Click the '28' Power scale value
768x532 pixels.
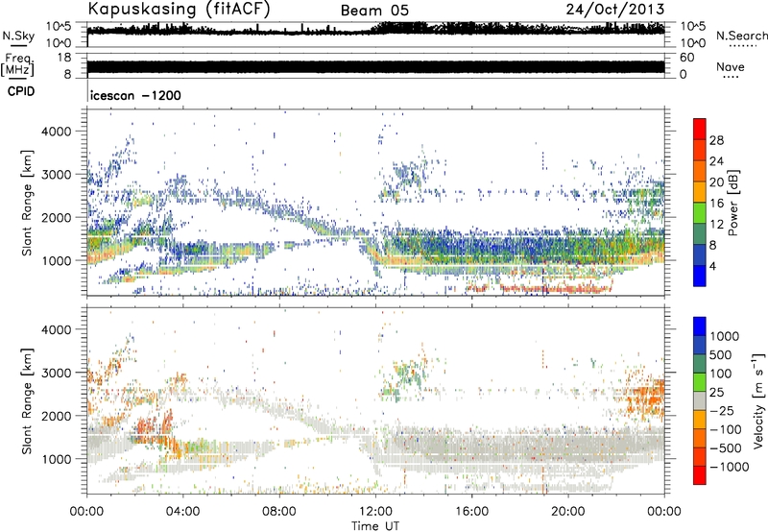pyautogui.click(x=716, y=140)
